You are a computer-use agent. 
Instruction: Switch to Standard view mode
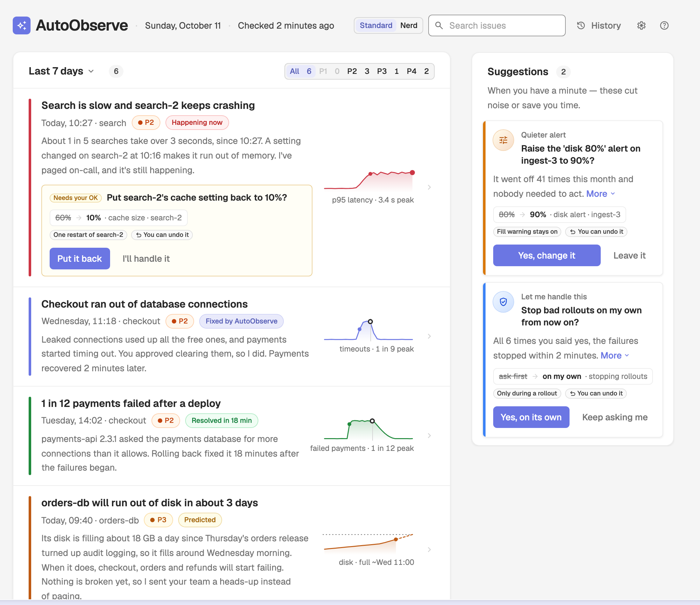point(376,25)
